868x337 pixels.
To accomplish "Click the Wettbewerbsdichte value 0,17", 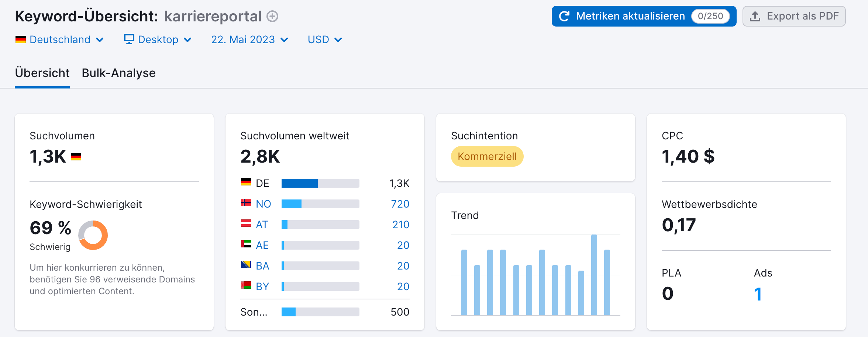I will tap(679, 225).
